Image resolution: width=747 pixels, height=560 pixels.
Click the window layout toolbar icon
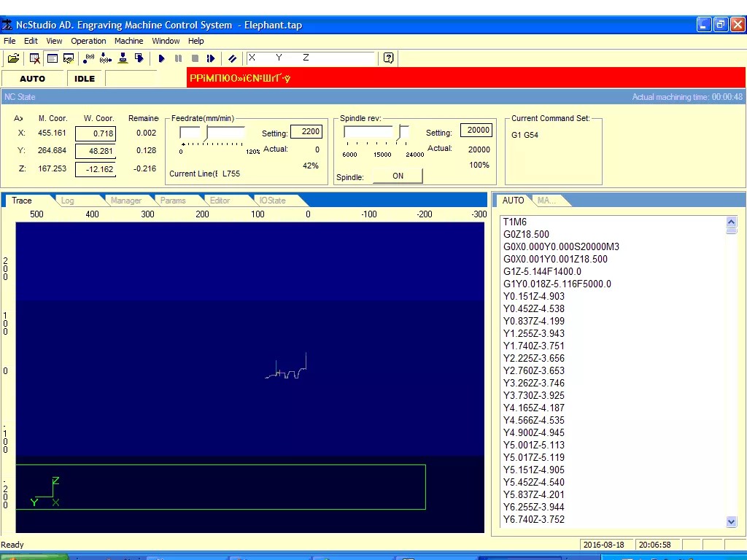tap(52, 58)
